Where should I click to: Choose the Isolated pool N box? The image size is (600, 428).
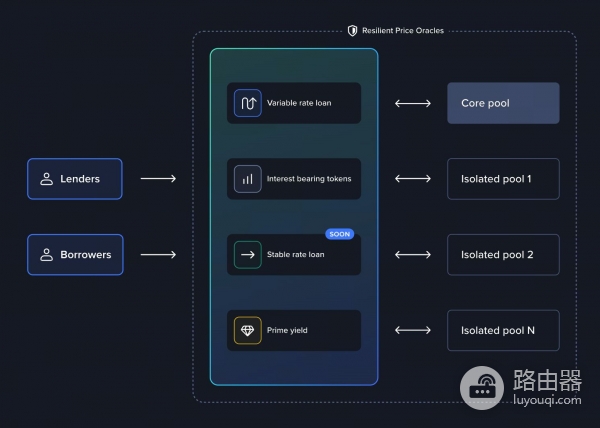pos(503,331)
